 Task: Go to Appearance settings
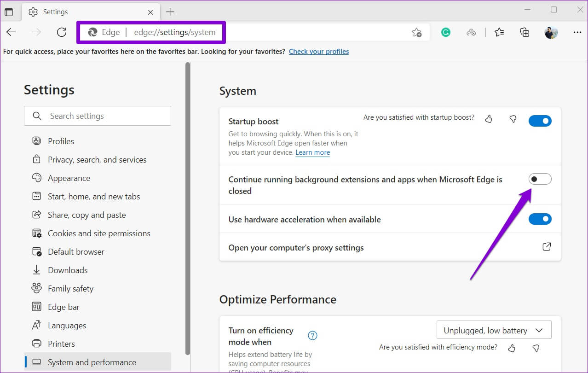pos(98,178)
